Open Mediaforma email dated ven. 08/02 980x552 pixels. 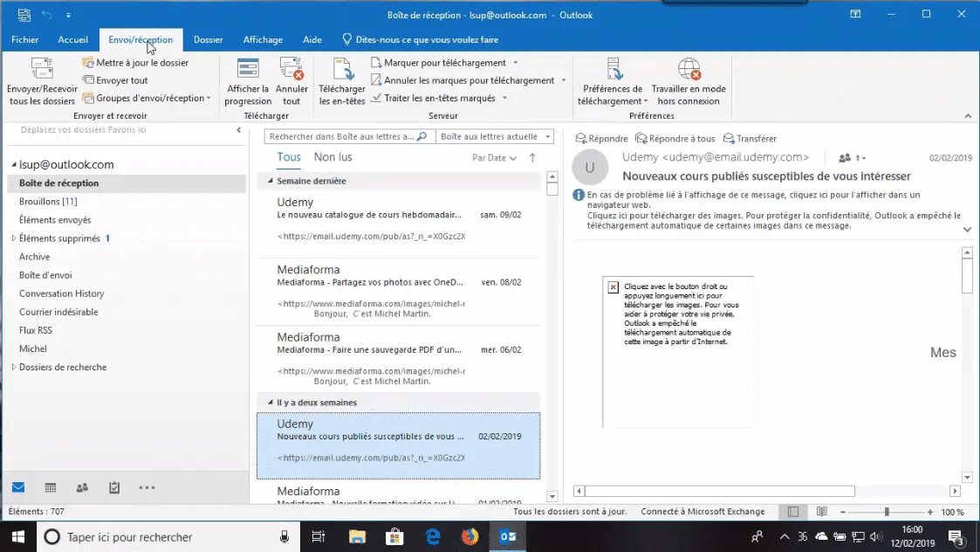[x=399, y=292]
